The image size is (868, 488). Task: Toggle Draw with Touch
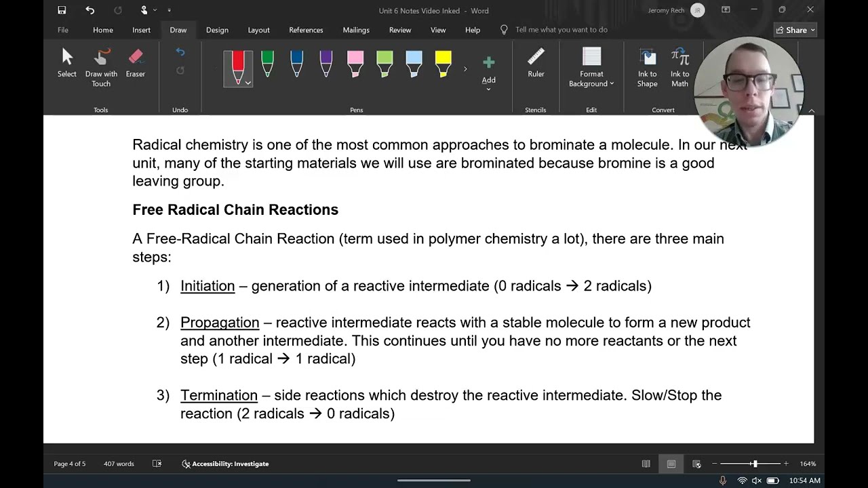pos(101,68)
